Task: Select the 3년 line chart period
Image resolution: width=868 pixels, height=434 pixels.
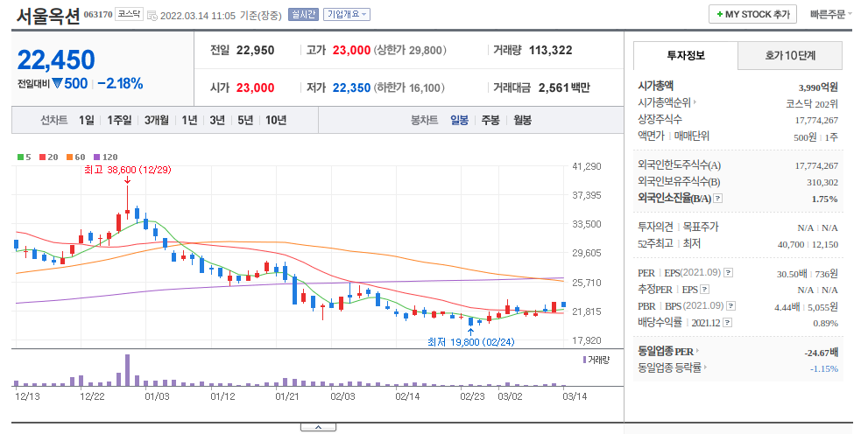Action: [217, 120]
